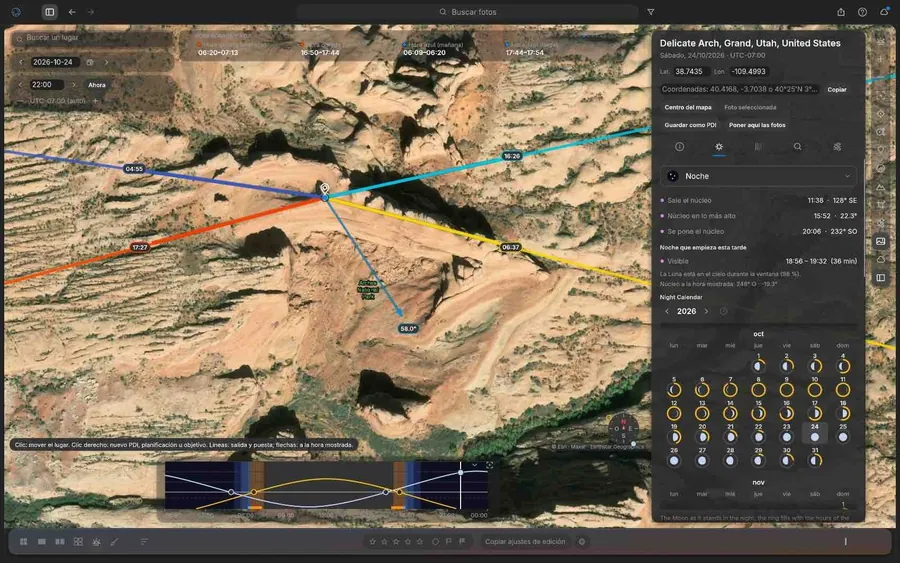
Task: Go to next year in Night Calendar
Action: [x=706, y=311]
